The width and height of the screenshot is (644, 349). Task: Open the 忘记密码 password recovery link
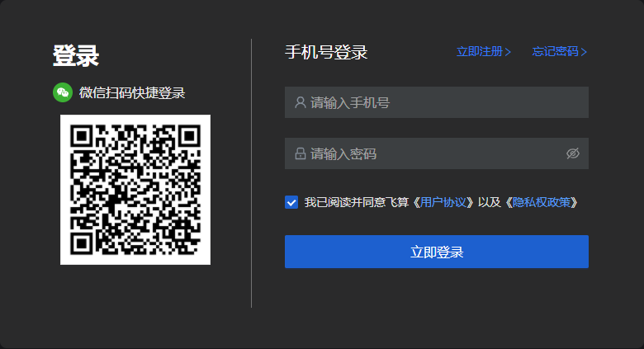coord(556,51)
